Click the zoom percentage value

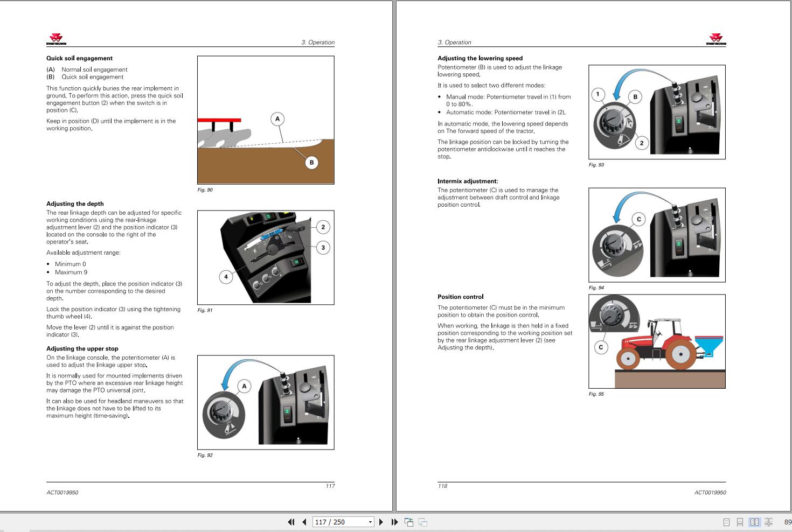click(x=787, y=522)
